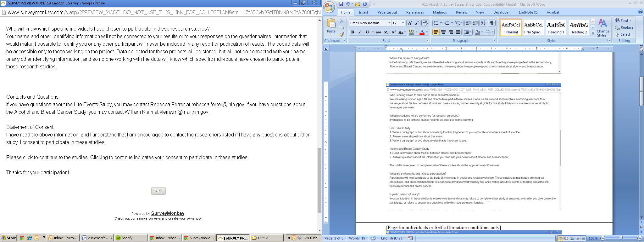The width and height of the screenshot is (644, 242).
Task: Open the Select dropdown in the Editing group
Action: (x=632, y=34)
